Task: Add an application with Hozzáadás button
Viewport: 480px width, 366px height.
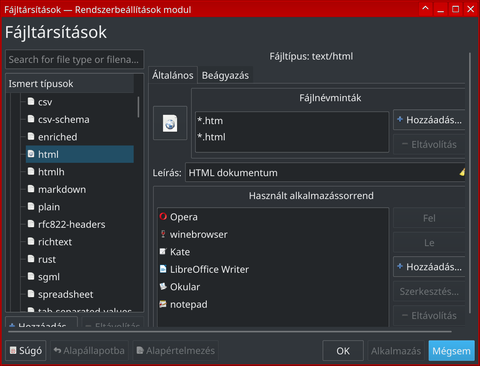Action: click(x=430, y=267)
